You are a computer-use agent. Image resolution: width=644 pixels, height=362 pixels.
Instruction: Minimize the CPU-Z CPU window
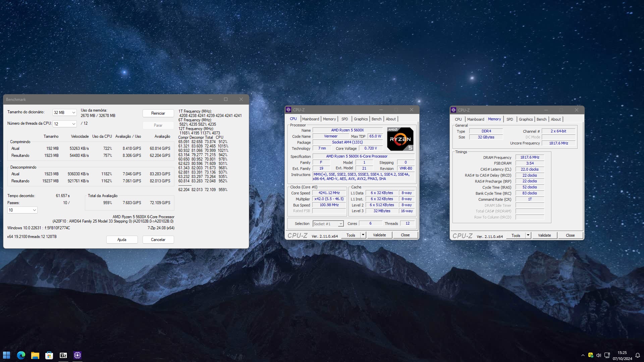pos(381,110)
